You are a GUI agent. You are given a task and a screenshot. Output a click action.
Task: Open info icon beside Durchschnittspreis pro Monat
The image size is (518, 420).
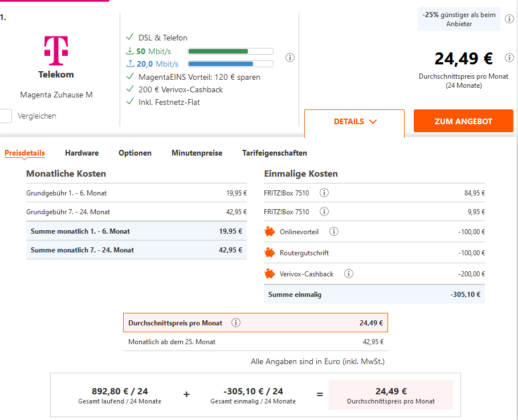point(236,323)
